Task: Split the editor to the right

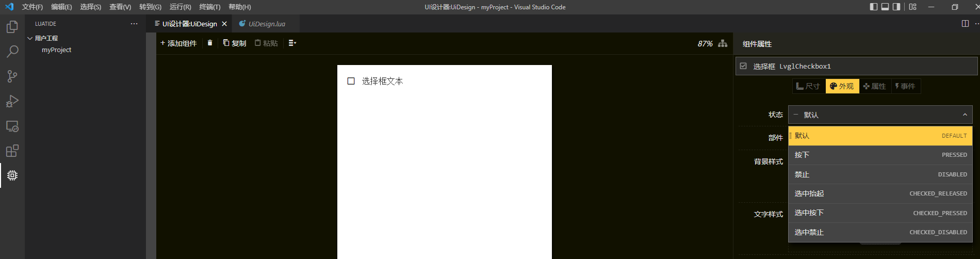Action: click(965, 24)
